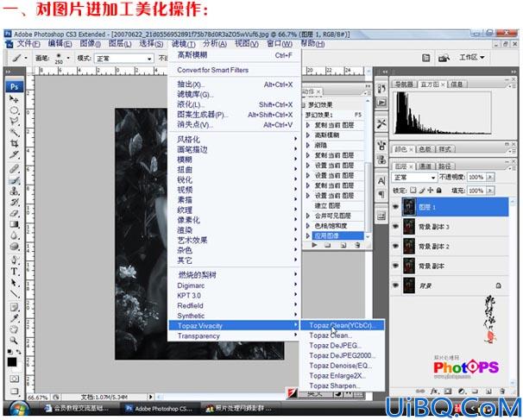Select the Slice tool

point(14,154)
